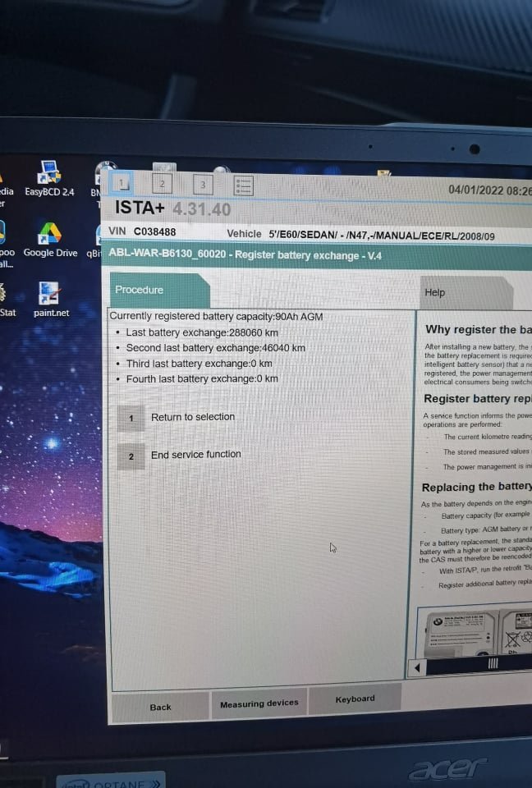Open Measuring devices from the bottom bar
The width and height of the screenshot is (532, 788).
coord(259,703)
